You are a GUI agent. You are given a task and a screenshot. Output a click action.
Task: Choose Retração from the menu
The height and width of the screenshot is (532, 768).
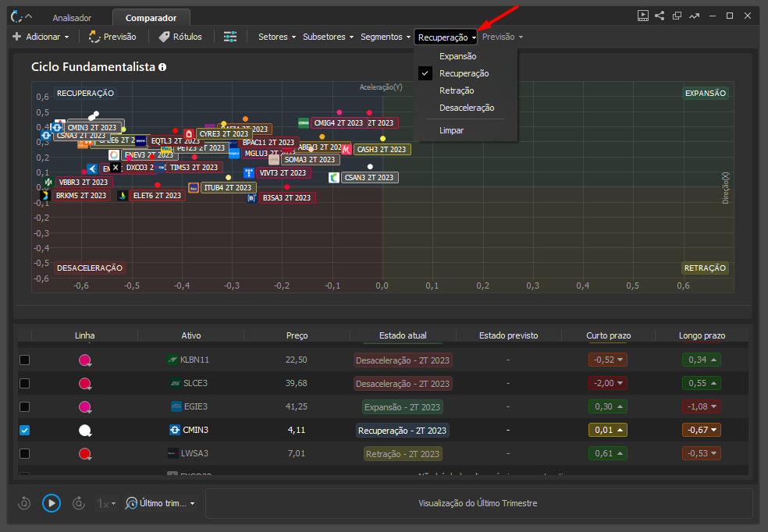click(x=457, y=90)
